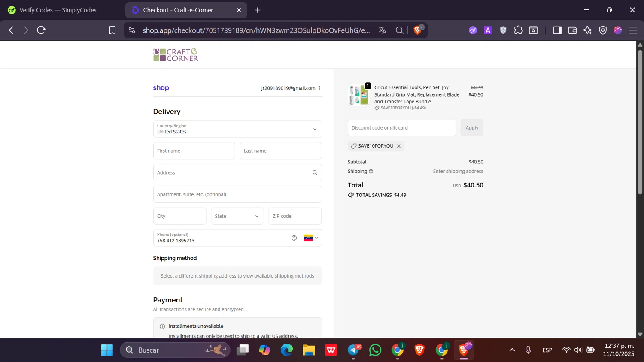Open Windows taskbar search box
The width and height of the screenshot is (644, 362).
coord(175,350)
